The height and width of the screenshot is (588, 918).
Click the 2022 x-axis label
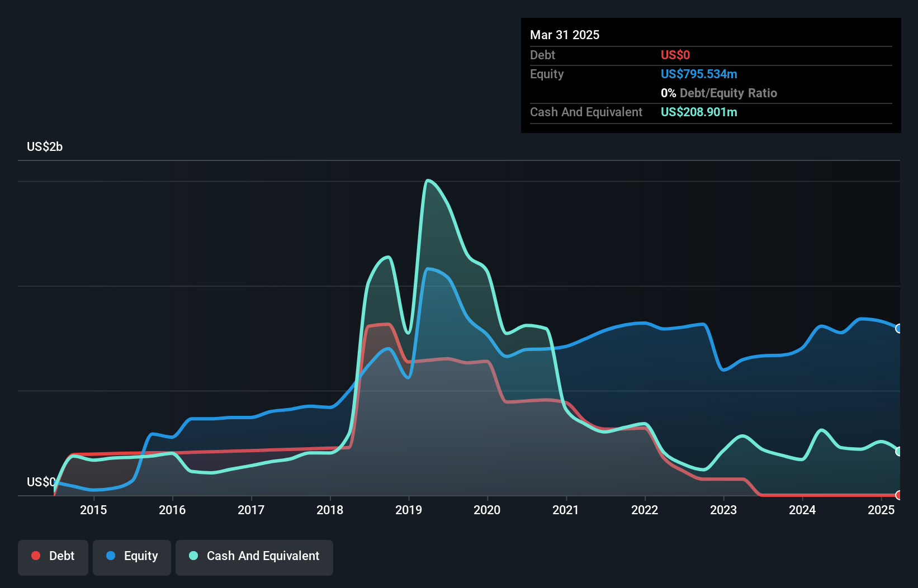pos(645,510)
